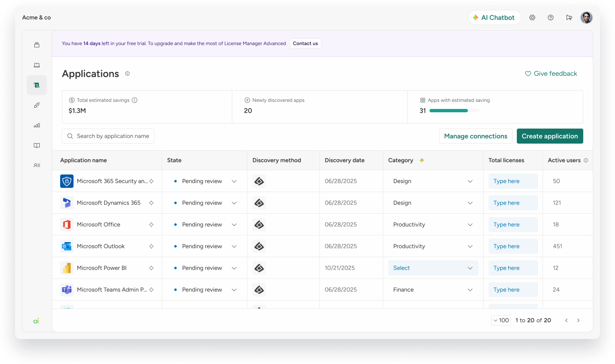Open State dropdown for Microsoft 365 Security
Screen dimensions: 615x364
(205, 181)
